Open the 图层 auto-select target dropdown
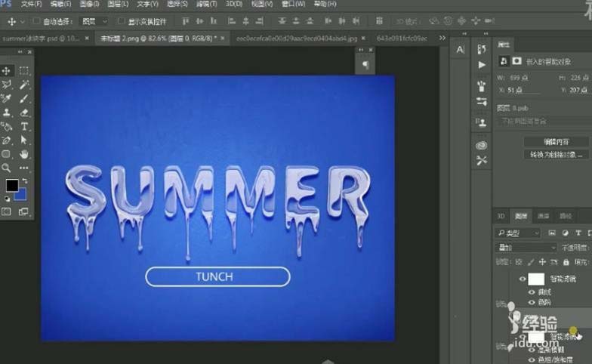 94,21
